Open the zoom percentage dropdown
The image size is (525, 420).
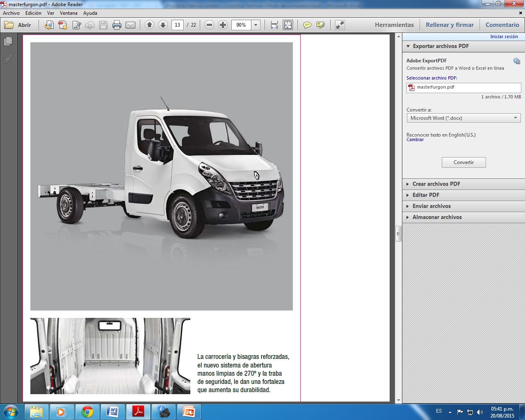[256, 25]
